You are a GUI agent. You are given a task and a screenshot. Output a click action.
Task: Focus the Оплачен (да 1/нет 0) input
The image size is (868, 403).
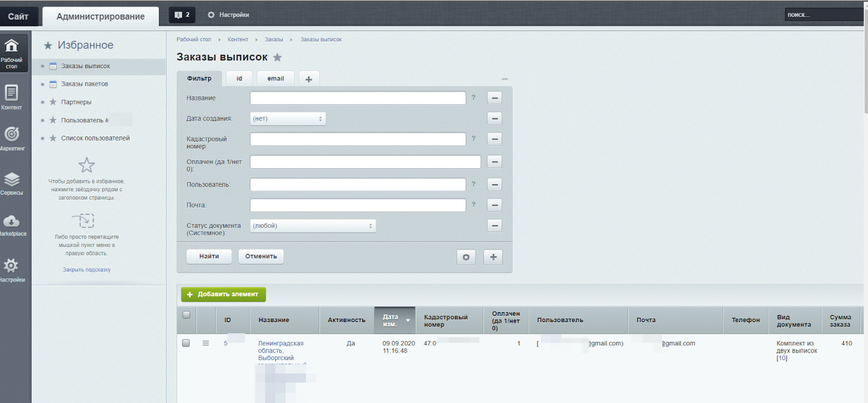point(365,162)
